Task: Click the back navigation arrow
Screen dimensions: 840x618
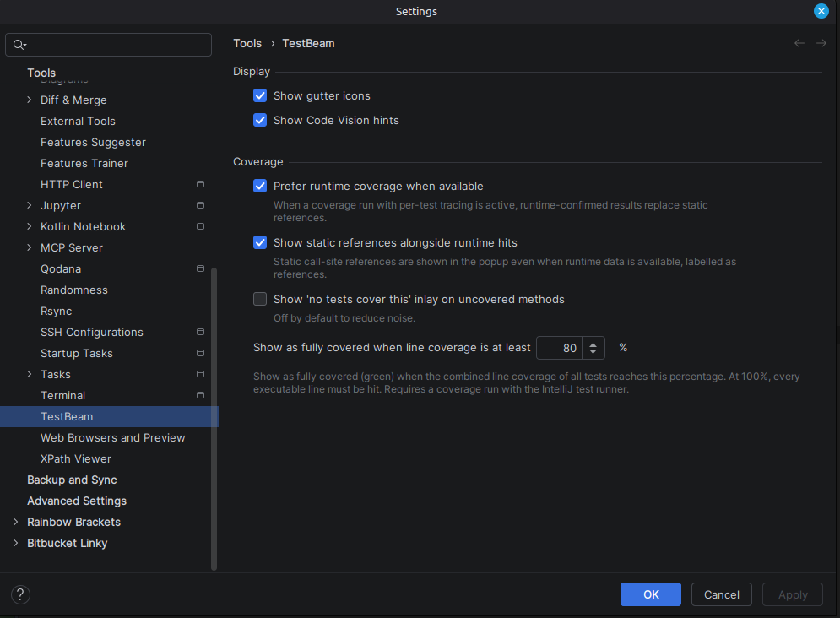Action: coord(799,43)
